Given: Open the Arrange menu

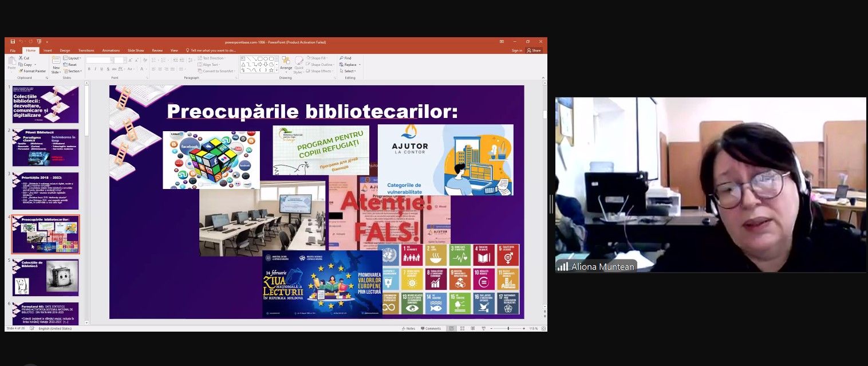Looking at the screenshot, I should 286,64.
